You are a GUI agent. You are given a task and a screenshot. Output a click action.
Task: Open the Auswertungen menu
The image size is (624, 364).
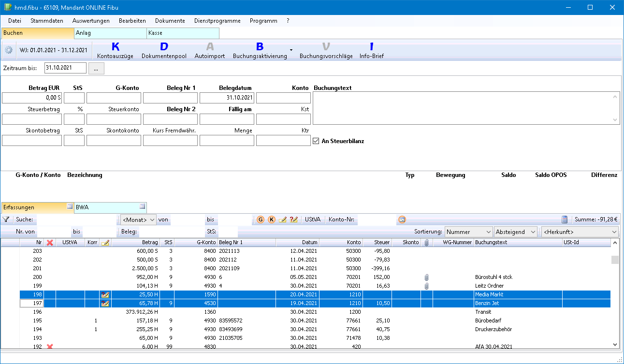tap(91, 21)
